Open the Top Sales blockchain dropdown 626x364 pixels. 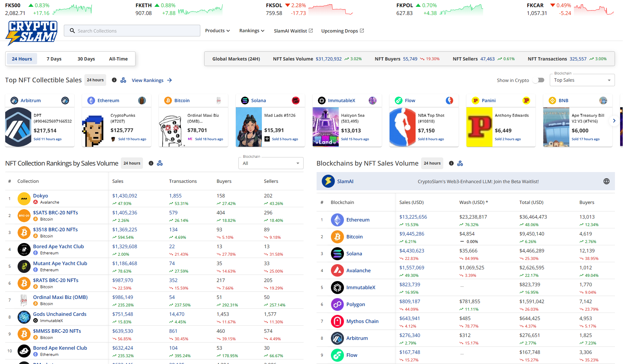point(582,80)
